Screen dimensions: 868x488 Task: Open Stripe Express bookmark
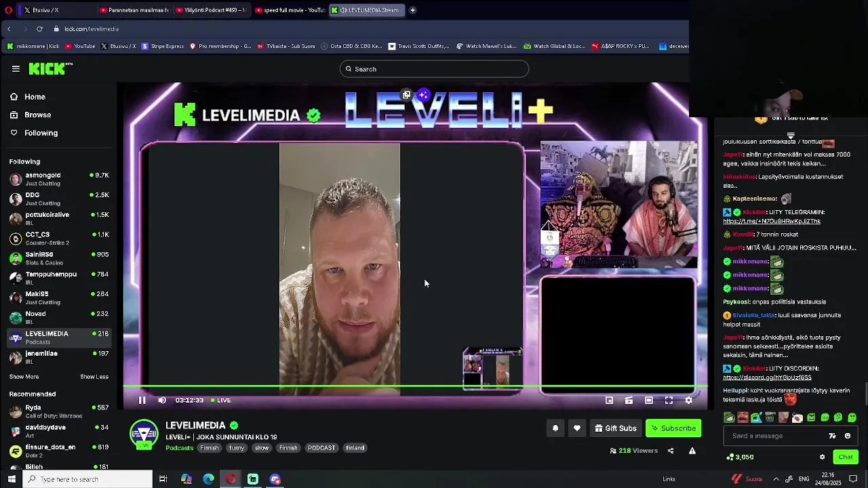click(x=163, y=46)
